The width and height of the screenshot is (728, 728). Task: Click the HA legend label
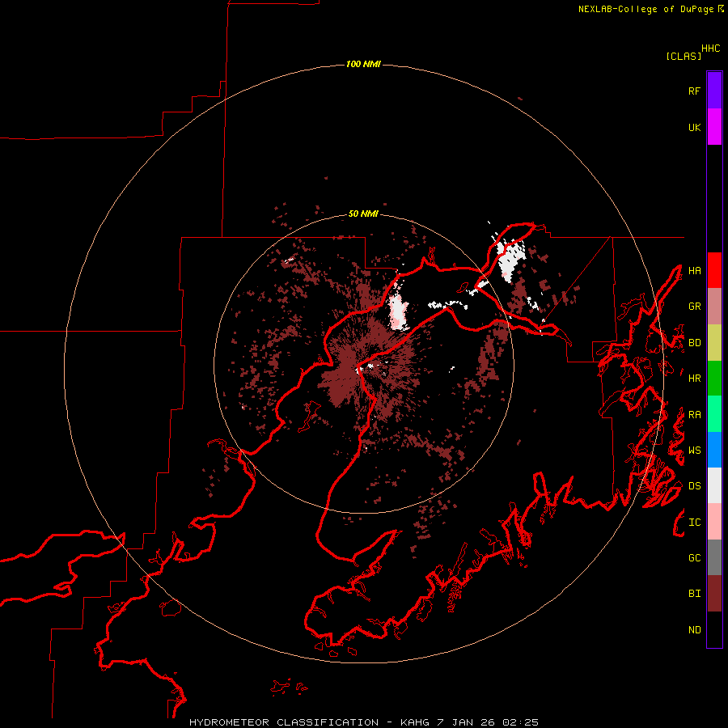(694, 270)
